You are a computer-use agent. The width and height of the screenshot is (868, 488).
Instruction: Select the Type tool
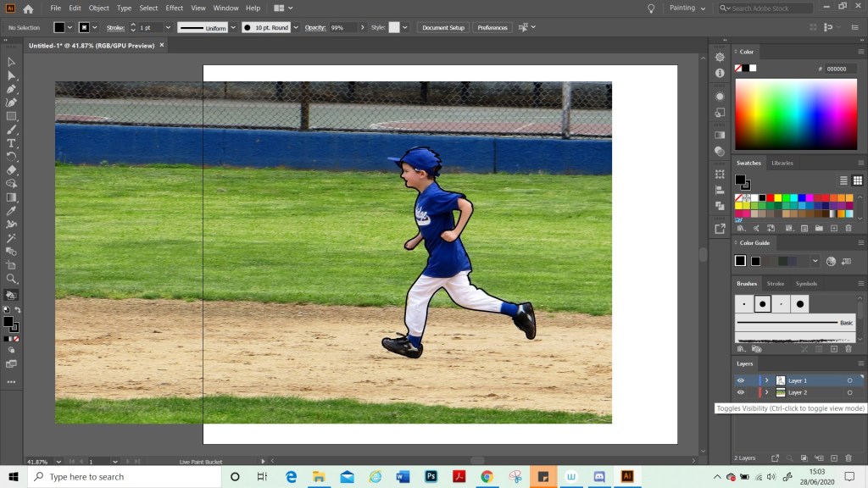coord(12,143)
